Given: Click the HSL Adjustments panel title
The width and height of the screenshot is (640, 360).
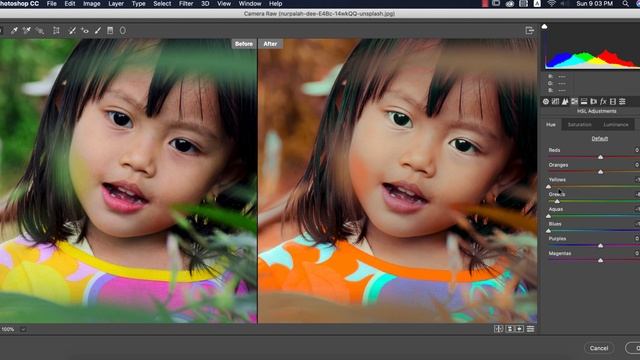Looking at the screenshot, I should point(596,111).
